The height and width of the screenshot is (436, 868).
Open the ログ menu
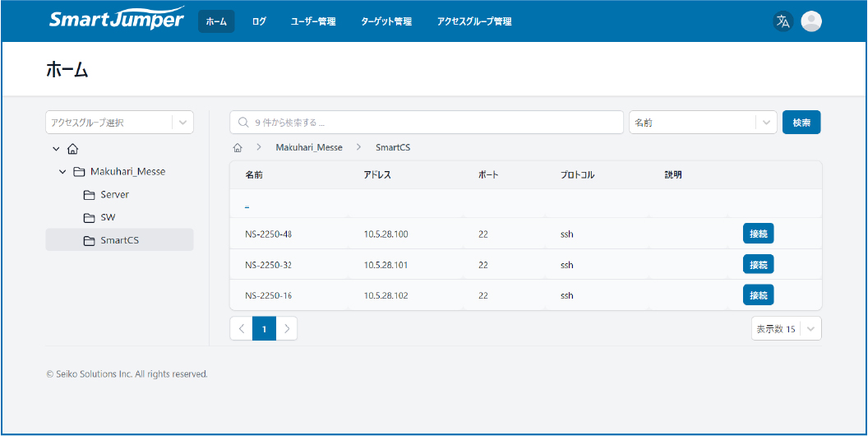259,21
